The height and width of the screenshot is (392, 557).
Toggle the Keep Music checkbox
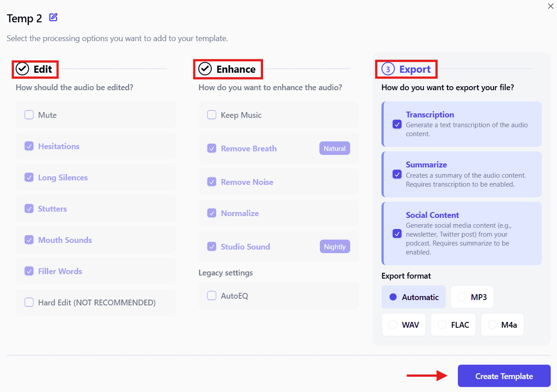click(x=212, y=115)
